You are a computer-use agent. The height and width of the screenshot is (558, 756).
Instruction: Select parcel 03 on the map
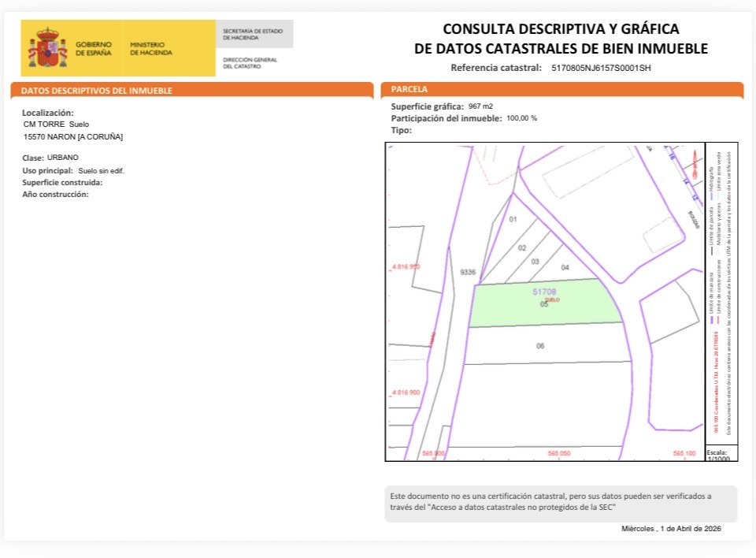[535, 261]
